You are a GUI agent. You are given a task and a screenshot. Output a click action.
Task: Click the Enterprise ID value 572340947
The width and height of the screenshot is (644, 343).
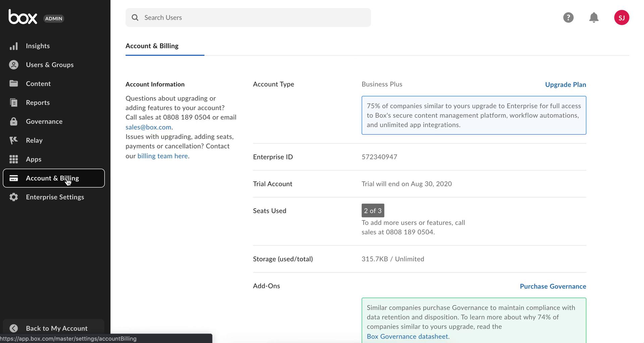(x=379, y=157)
